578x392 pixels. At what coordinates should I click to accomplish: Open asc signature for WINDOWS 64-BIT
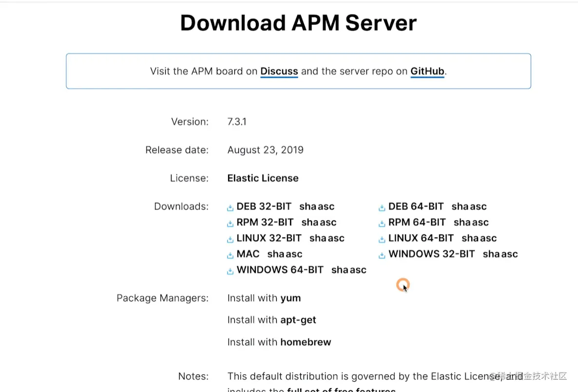click(358, 270)
